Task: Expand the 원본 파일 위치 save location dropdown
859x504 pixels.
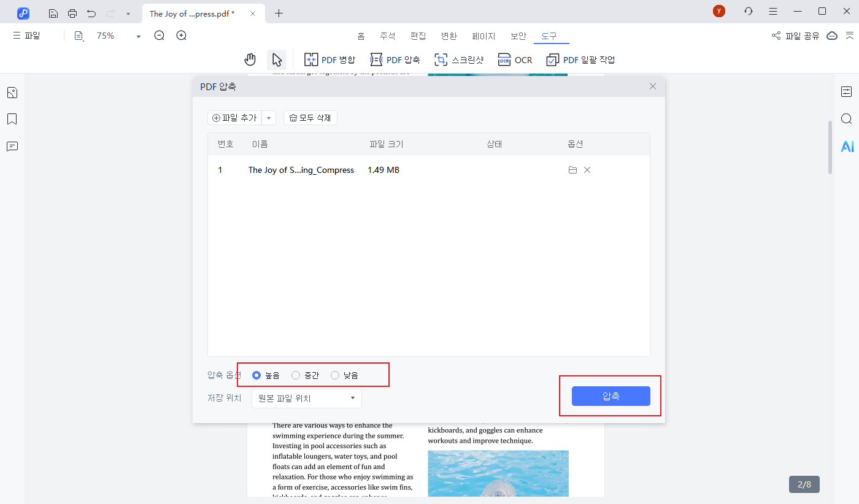Action: click(x=307, y=399)
